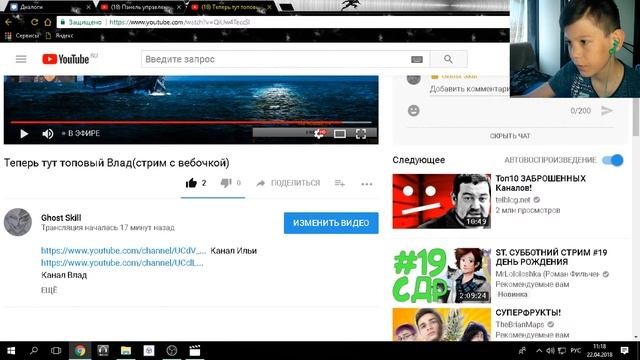Play the live stream video
Screen dimensions: 640x360
(24, 133)
